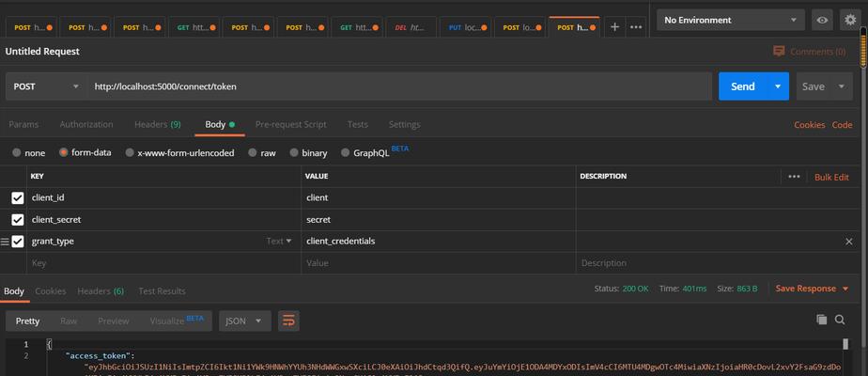Click the wrap lines icon in response toolbar
This screenshot has height=376, width=868.
tap(288, 321)
